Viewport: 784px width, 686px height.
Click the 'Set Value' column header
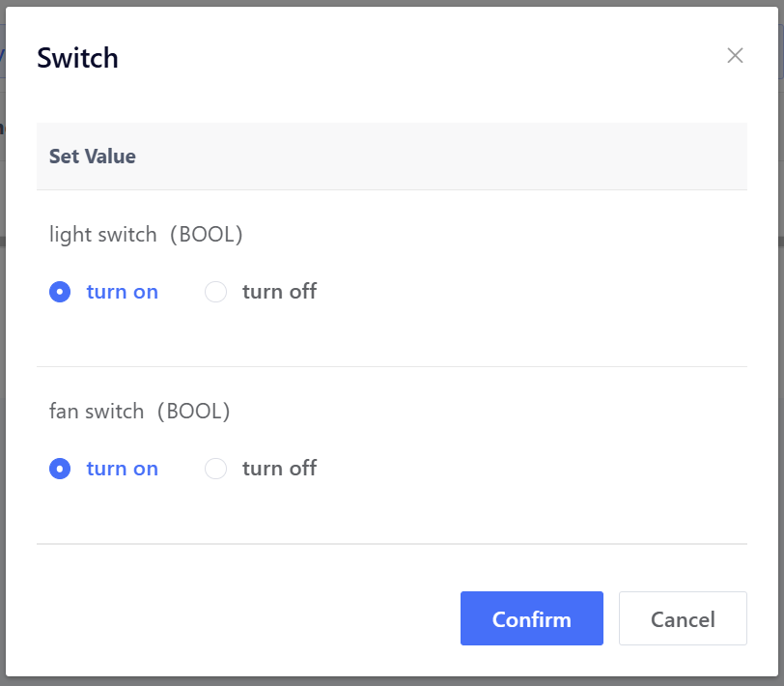click(x=93, y=157)
